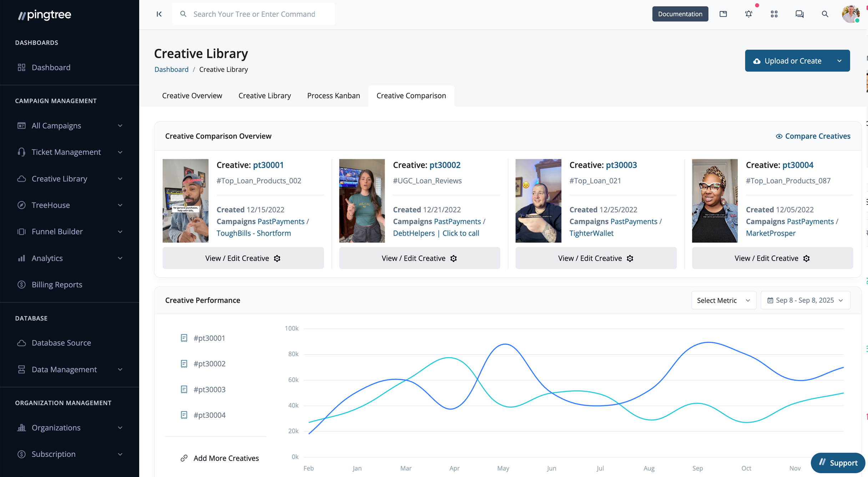Open the chat messages icon
This screenshot has width=868, height=477.
[799, 14]
